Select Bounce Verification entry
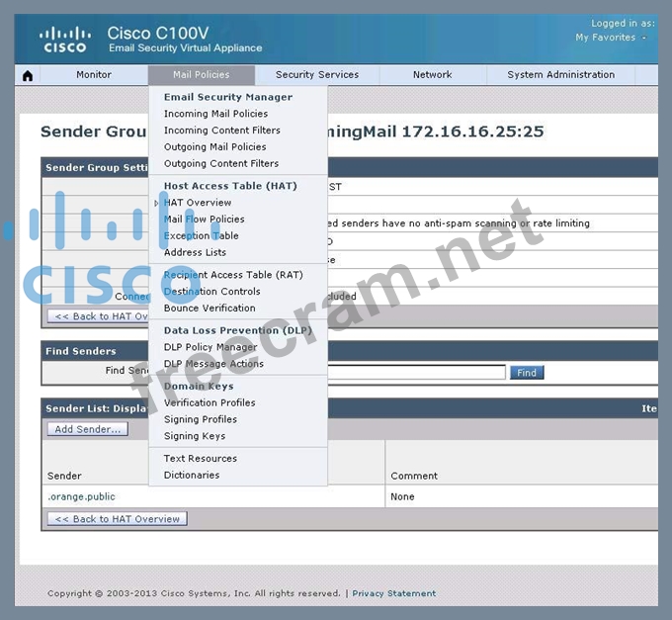The image size is (672, 620). (x=210, y=308)
